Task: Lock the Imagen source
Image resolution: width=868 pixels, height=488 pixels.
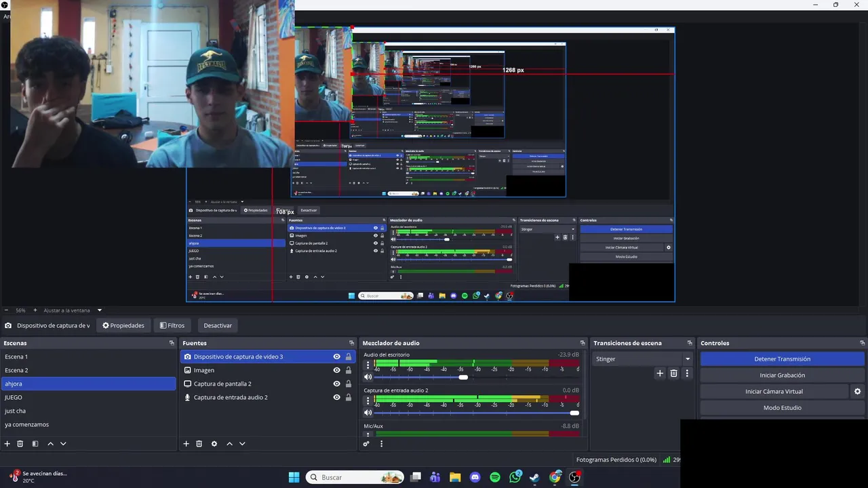Action: (349, 370)
